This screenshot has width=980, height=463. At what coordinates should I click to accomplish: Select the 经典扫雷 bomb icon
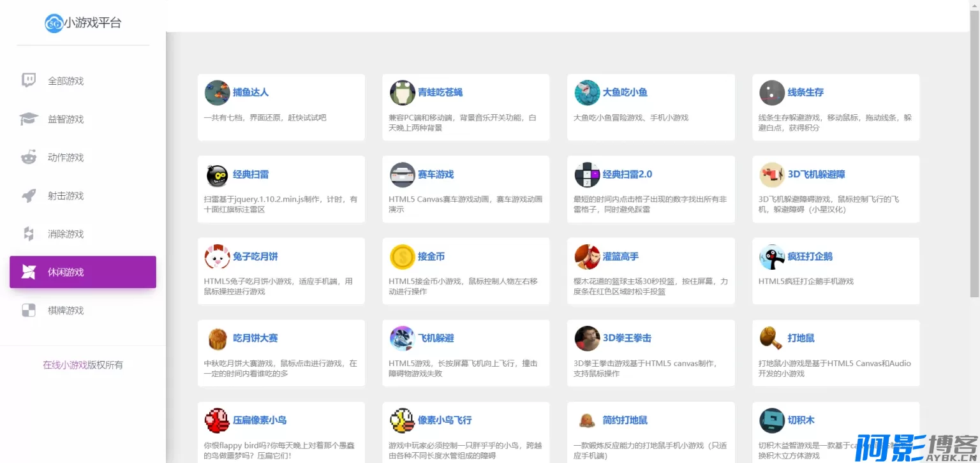tap(217, 175)
